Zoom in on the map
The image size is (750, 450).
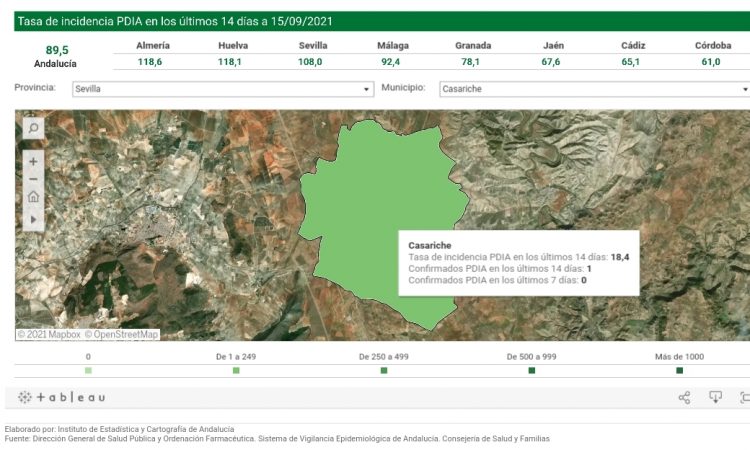pyautogui.click(x=33, y=161)
